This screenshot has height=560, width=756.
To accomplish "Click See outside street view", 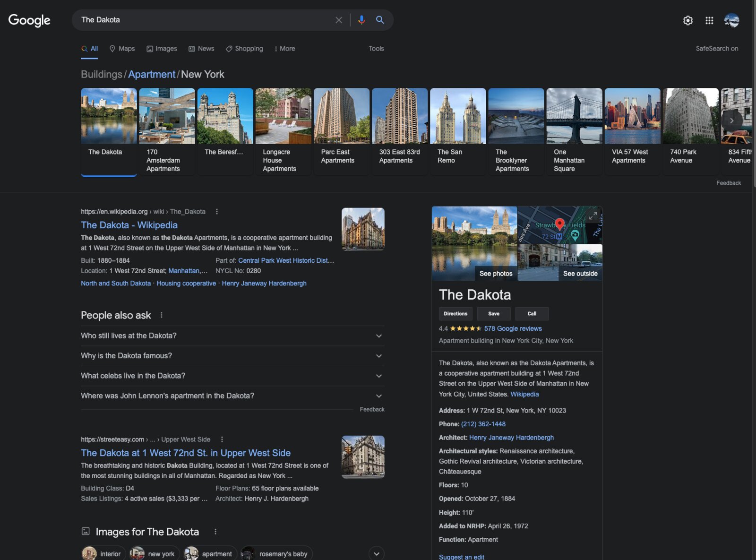I will click(x=580, y=274).
